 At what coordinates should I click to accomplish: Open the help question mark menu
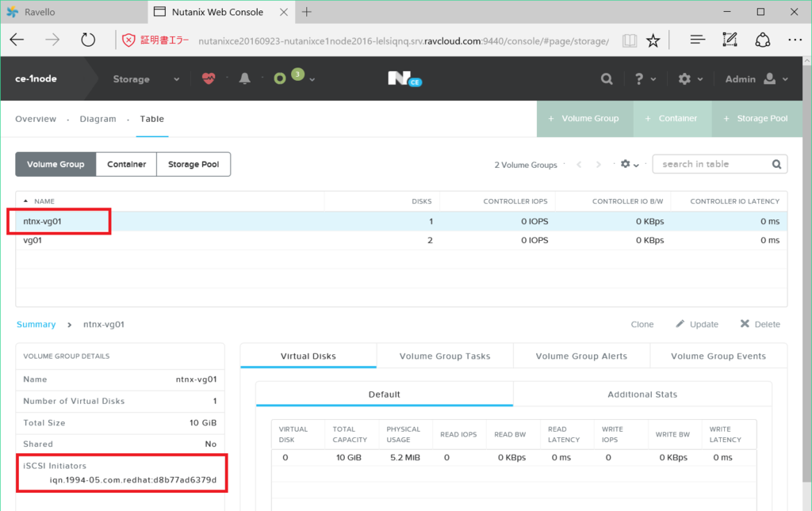tap(645, 78)
